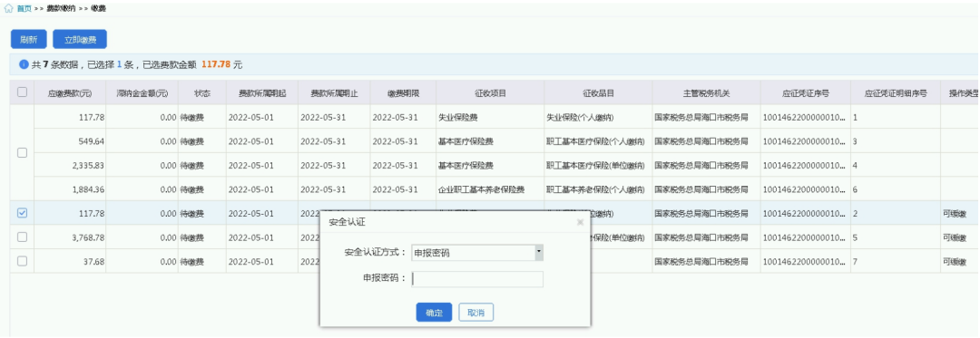Click the dropdown arrow beside 申报密码 option
The width and height of the screenshot is (980, 338).
click(539, 253)
